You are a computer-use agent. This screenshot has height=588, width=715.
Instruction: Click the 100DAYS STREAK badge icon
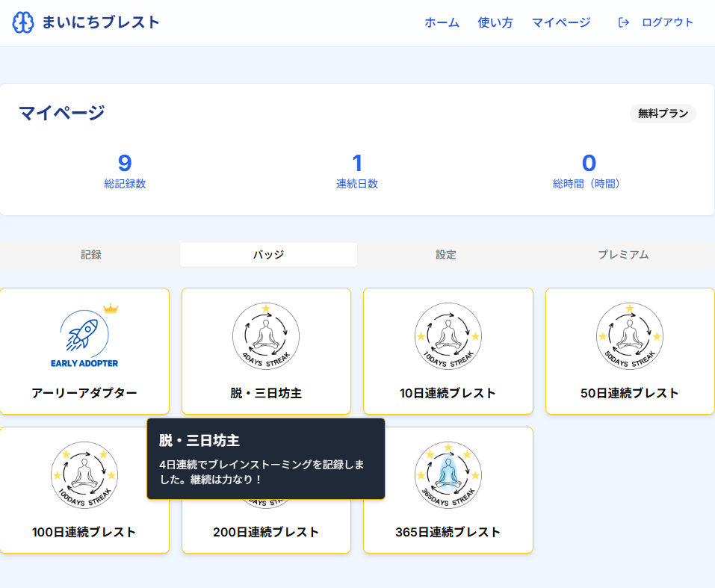84,475
